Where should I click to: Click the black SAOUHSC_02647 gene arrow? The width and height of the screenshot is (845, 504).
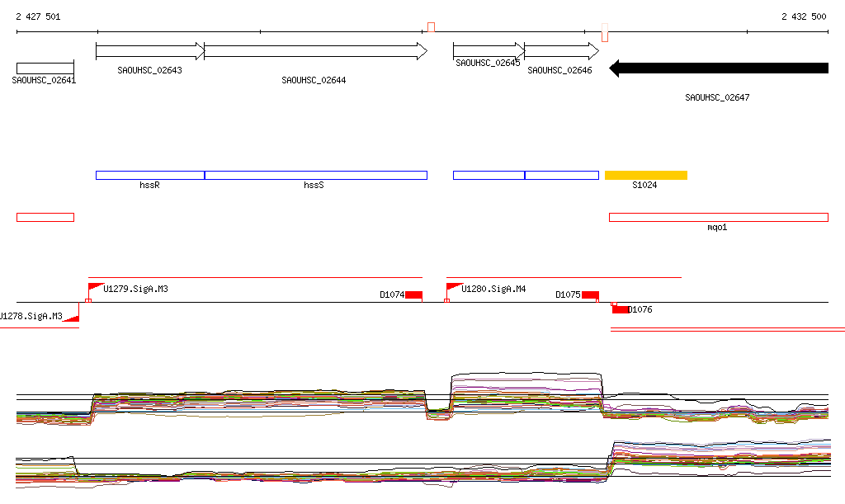pos(719,68)
